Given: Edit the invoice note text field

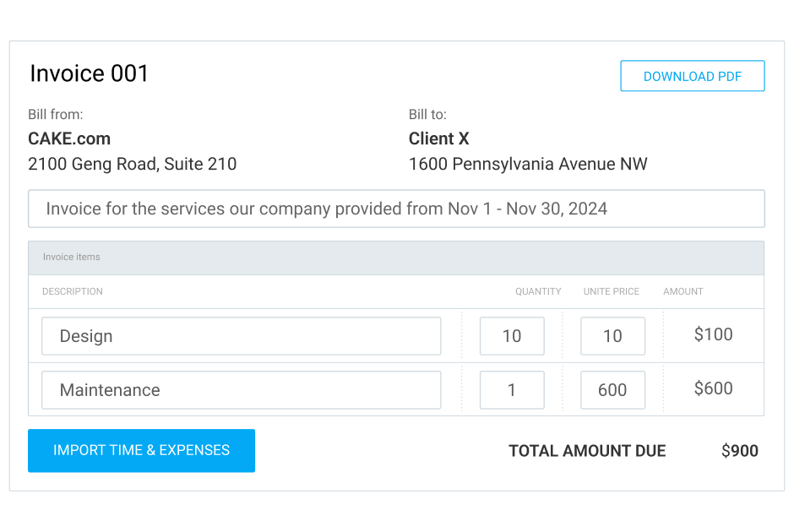Looking at the screenshot, I should click(396, 209).
